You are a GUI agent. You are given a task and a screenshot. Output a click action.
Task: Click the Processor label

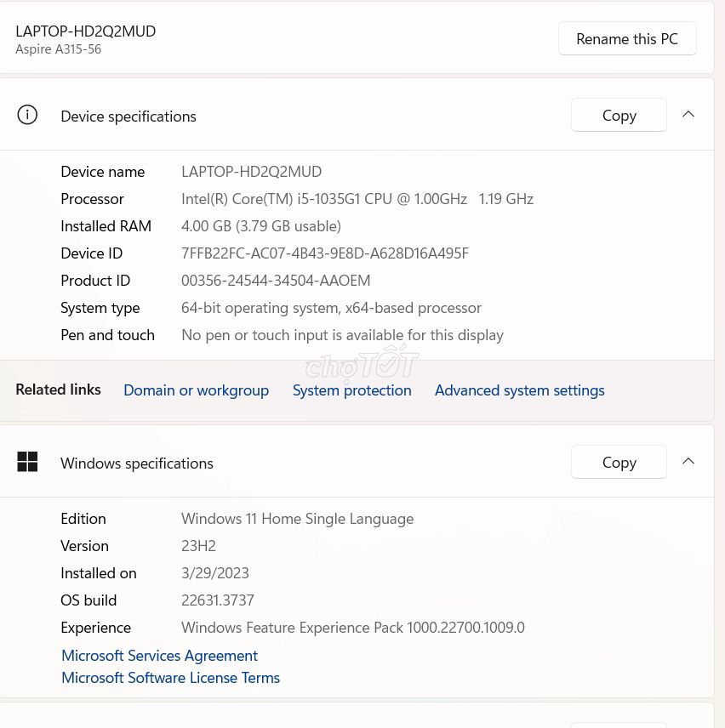93,199
